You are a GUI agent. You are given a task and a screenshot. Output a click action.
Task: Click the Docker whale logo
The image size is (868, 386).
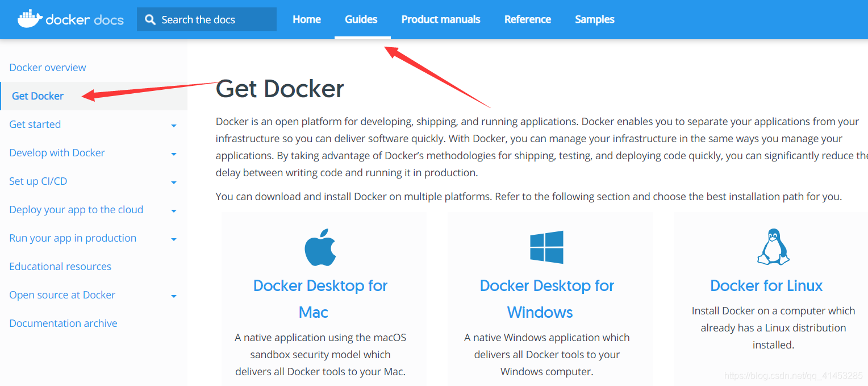click(30, 19)
